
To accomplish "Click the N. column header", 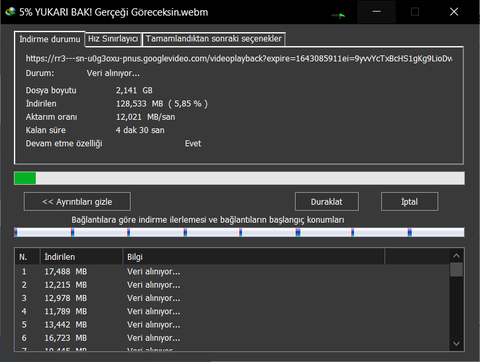I will click(28, 257).
